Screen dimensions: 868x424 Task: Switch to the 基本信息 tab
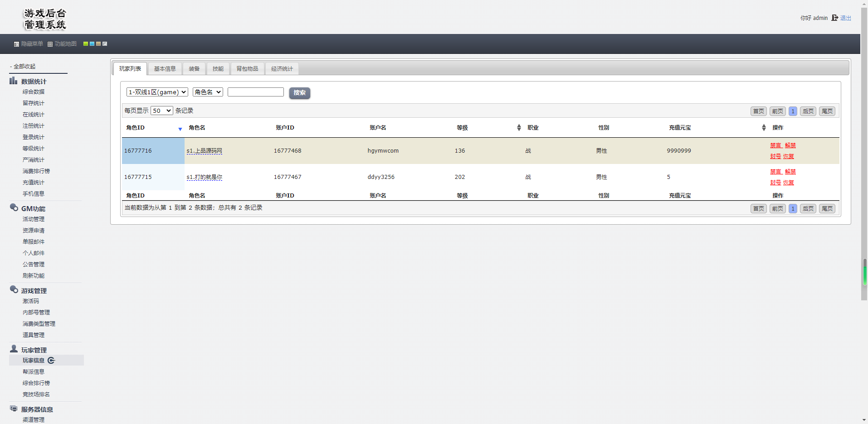pos(165,69)
